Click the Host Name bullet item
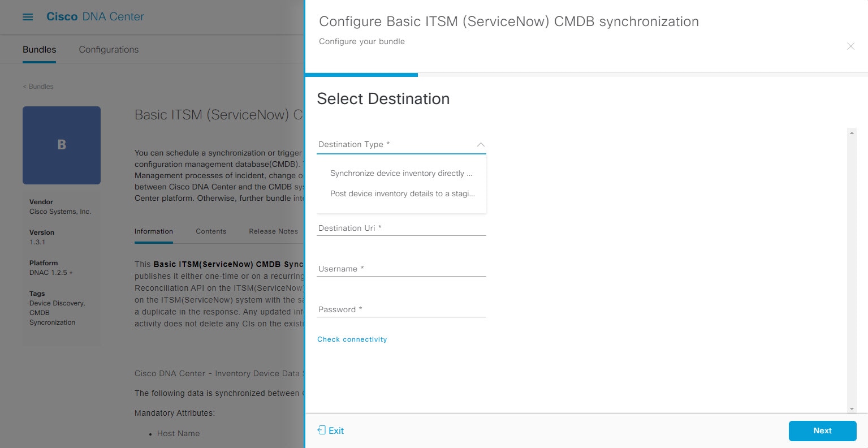 (178, 433)
